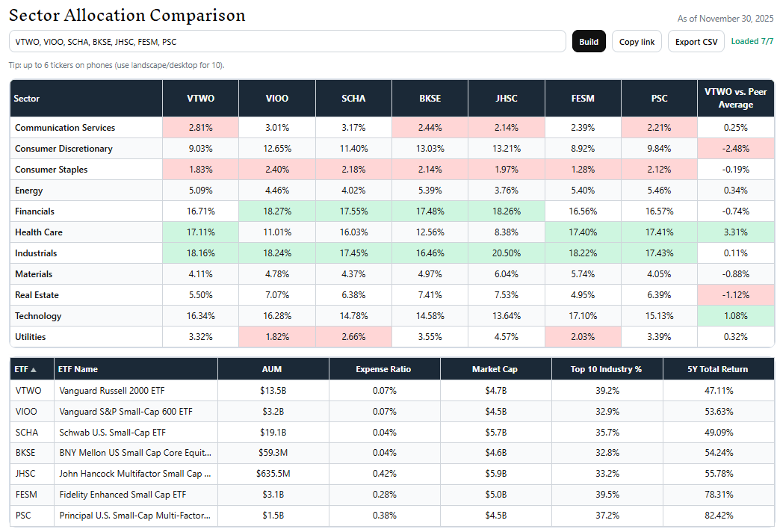Click the Top 10 Industry % header
Image resolution: width=777 pixels, height=532 pixels.
pos(606,369)
